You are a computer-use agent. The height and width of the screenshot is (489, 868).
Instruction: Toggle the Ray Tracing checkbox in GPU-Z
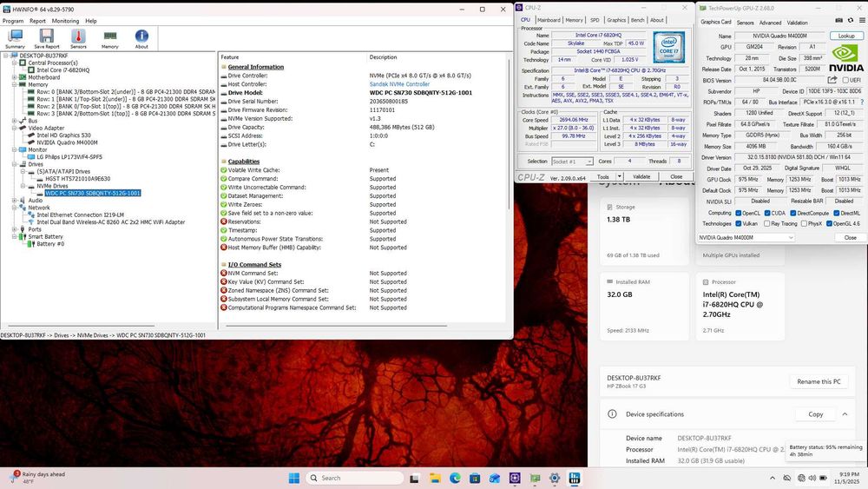766,224
